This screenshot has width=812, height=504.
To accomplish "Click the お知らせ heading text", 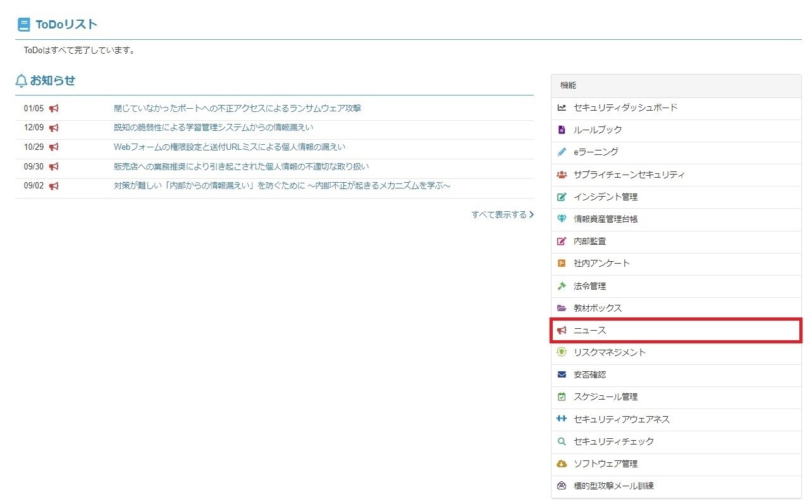I will click(x=52, y=81).
